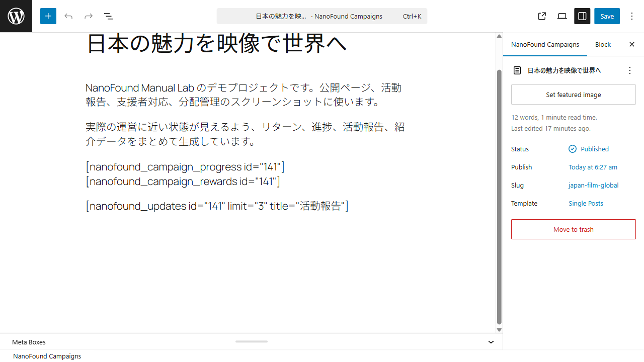Click the Publish label

[521, 167]
